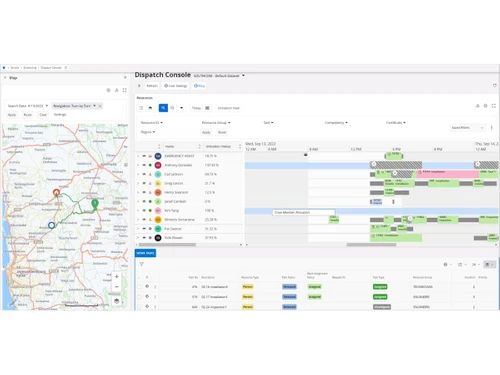This screenshot has height=375, width=500.
Task: Open the Map panel settings gear icon
Action: pos(108,90)
